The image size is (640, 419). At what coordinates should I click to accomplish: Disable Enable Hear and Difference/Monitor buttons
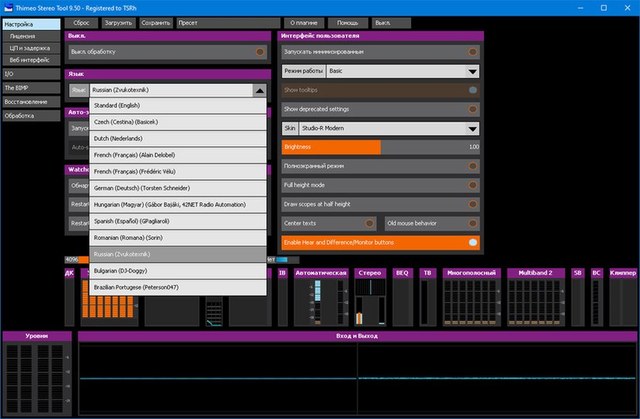472,242
